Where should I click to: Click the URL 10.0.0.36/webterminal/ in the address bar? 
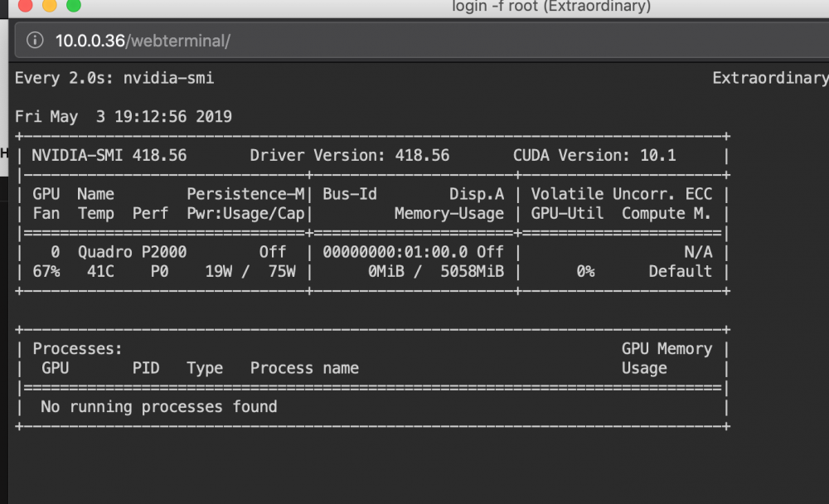click(x=143, y=41)
